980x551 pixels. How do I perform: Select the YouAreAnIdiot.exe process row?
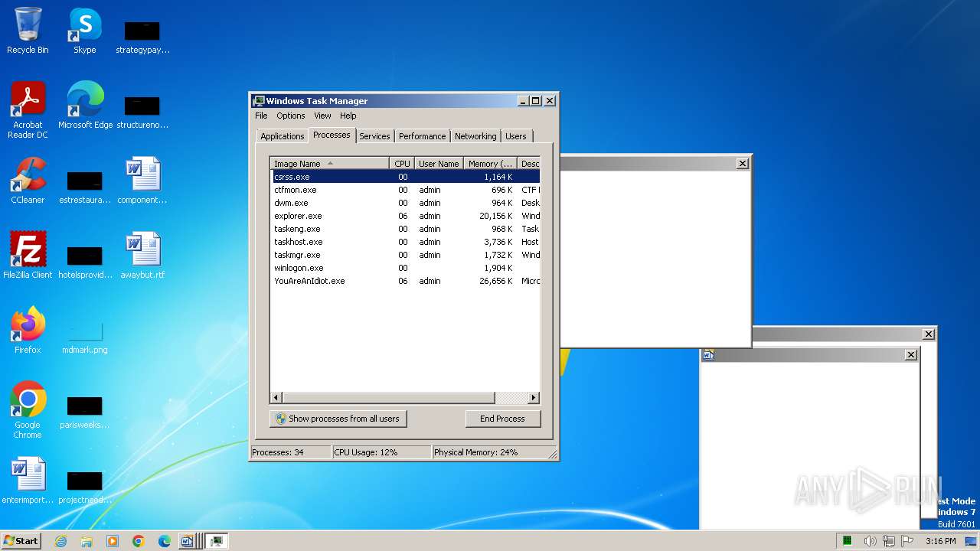point(405,281)
